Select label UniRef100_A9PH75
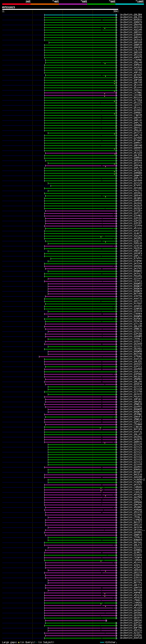Viewport: 146px width, 644px height. (x=131, y=58)
